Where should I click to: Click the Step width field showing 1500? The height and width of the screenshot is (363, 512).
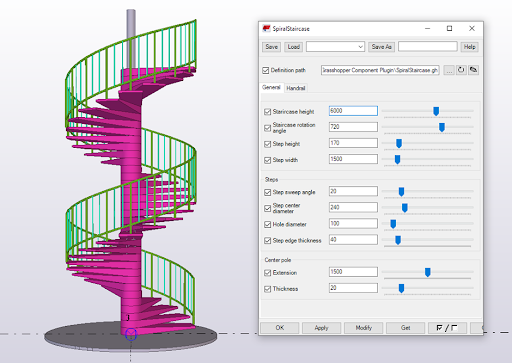click(x=353, y=159)
